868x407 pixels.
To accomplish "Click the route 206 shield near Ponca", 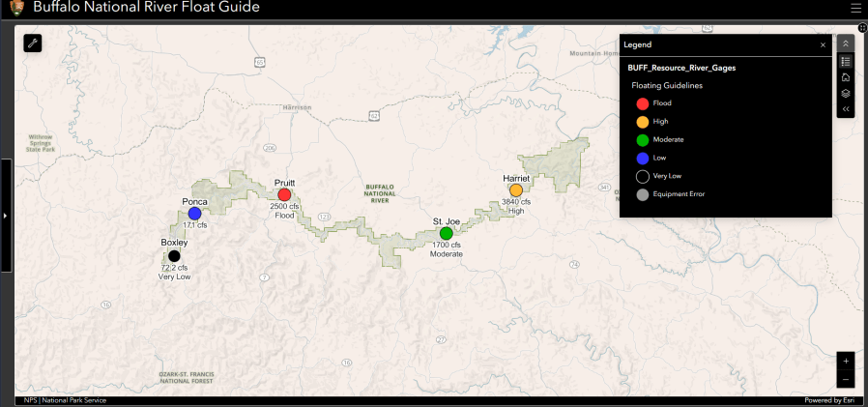I will (x=270, y=148).
